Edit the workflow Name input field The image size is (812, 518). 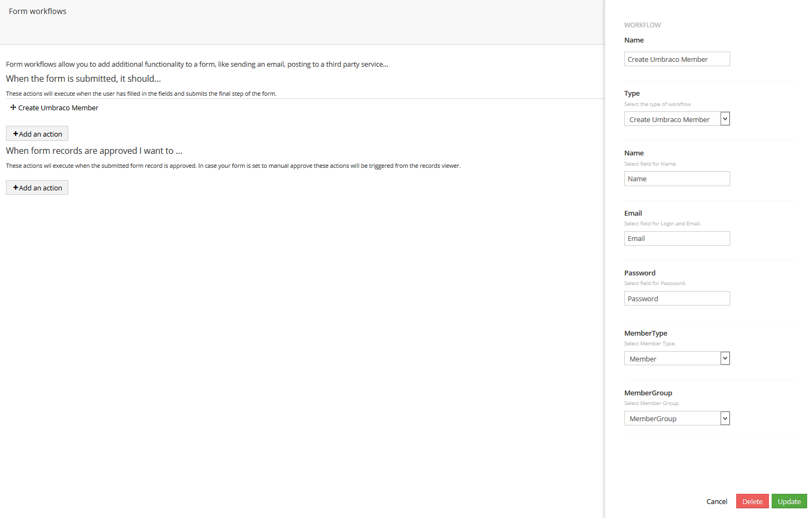tap(677, 59)
